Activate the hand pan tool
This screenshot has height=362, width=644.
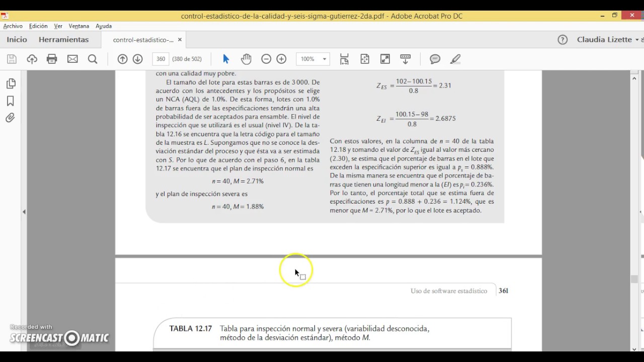246,59
